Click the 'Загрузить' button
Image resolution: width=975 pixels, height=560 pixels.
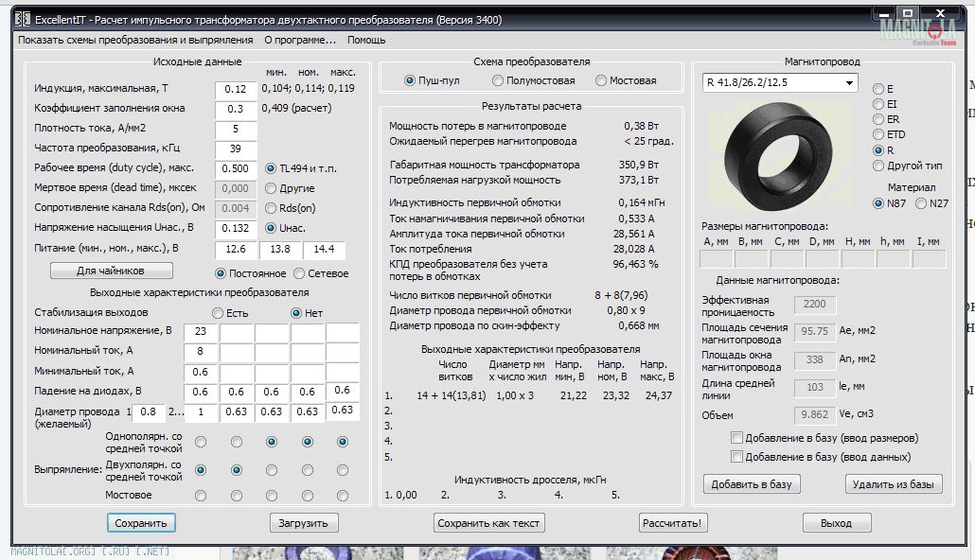[x=304, y=523]
